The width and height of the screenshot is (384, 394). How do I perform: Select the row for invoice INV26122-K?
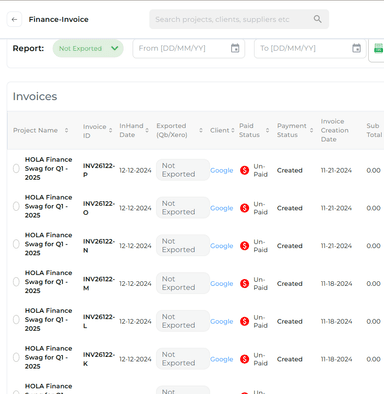coord(16,357)
